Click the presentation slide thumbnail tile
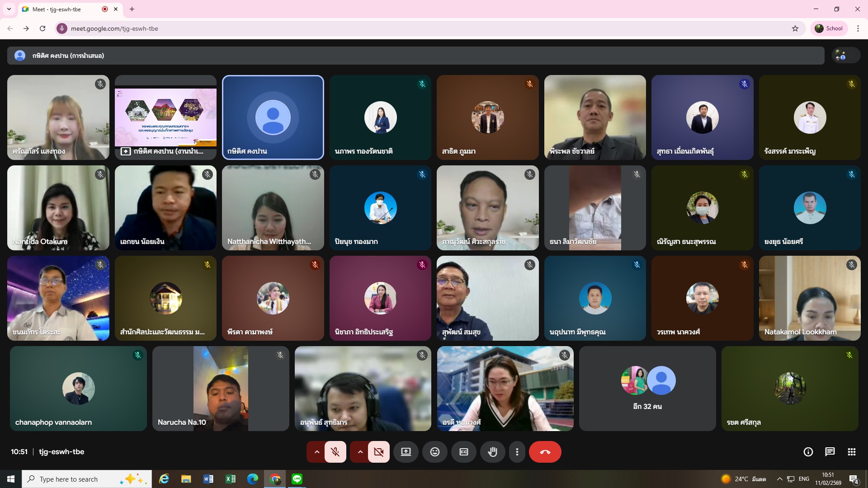Screen dimensions: 868x488 [x=165, y=117]
